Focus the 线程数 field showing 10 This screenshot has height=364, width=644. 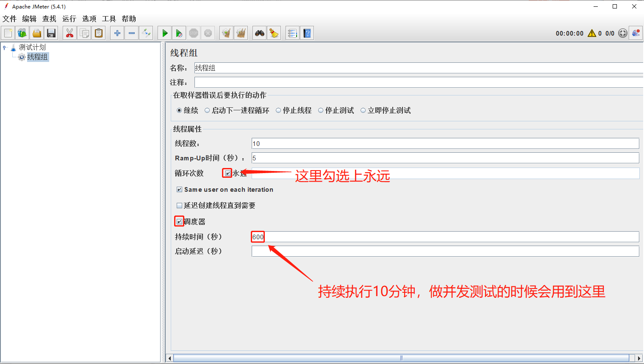445,143
